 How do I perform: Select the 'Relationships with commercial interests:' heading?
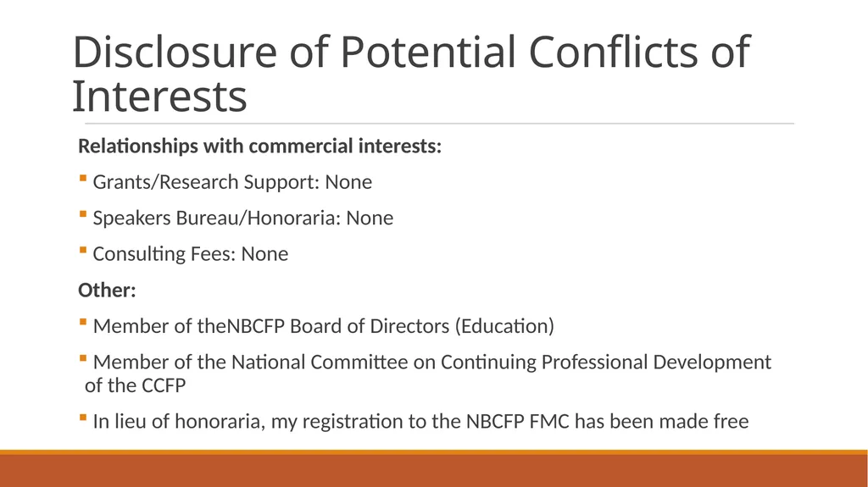[259, 146]
